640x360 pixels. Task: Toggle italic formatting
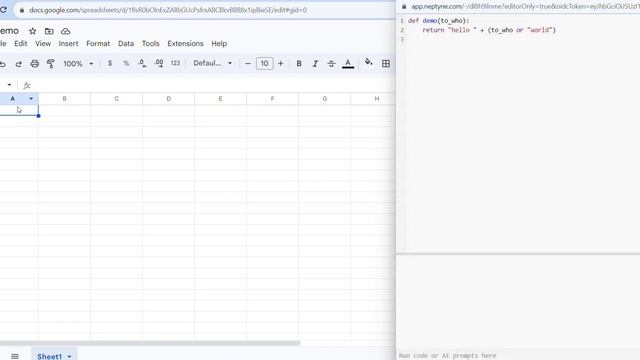pyautogui.click(x=315, y=64)
